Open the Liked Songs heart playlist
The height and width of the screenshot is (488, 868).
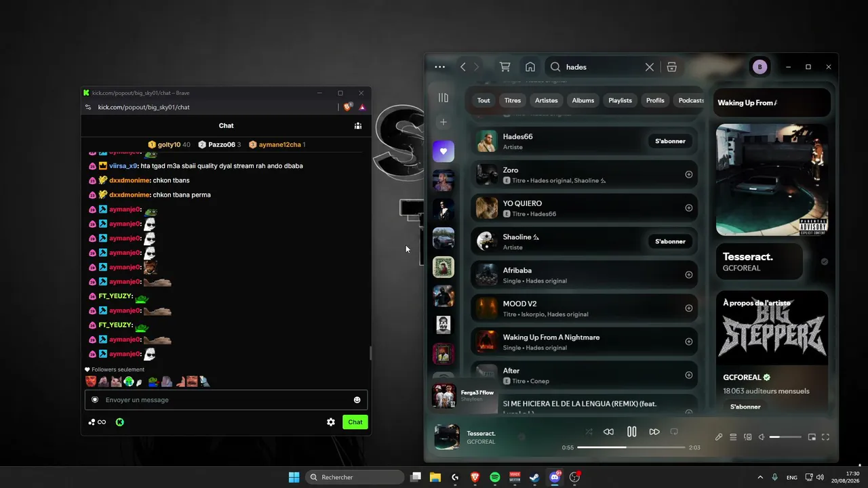click(443, 151)
